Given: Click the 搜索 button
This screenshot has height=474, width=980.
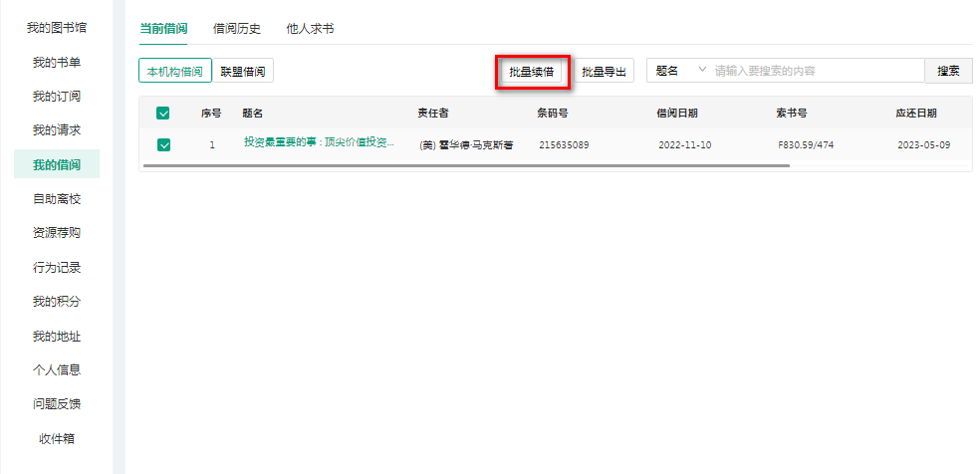Looking at the screenshot, I should pos(949,71).
